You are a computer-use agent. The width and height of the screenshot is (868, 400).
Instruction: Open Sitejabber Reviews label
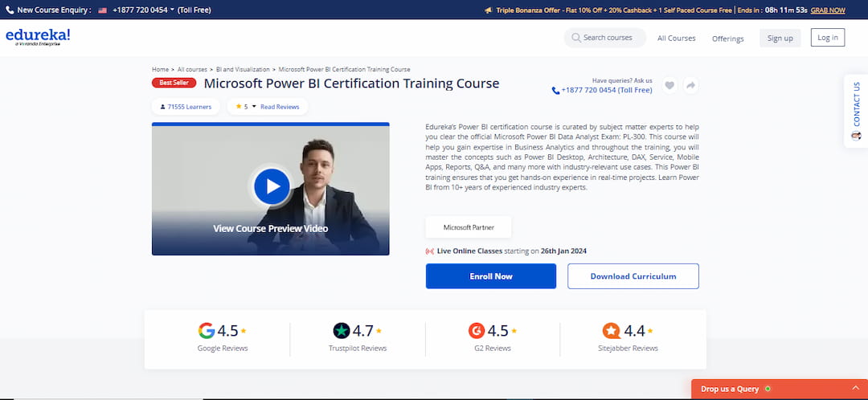[628, 349]
